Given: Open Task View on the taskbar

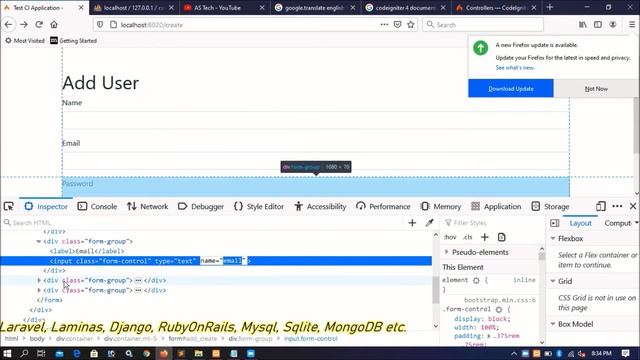Looking at the screenshot, I should pos(41,353).
